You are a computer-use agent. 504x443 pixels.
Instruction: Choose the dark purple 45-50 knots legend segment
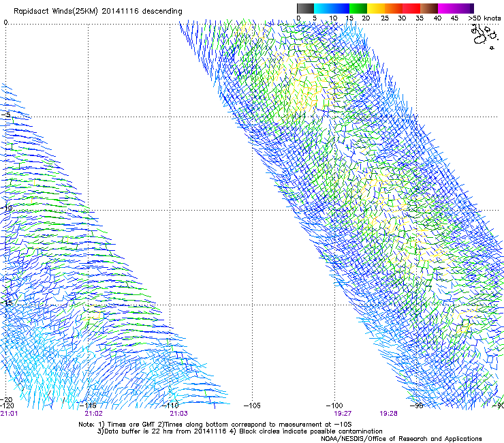coord(465,8)
